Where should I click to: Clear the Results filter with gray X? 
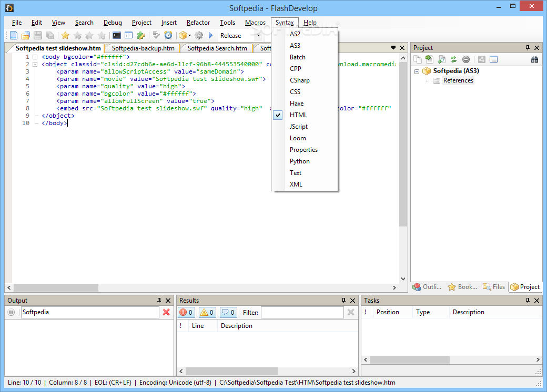point(351,312)
